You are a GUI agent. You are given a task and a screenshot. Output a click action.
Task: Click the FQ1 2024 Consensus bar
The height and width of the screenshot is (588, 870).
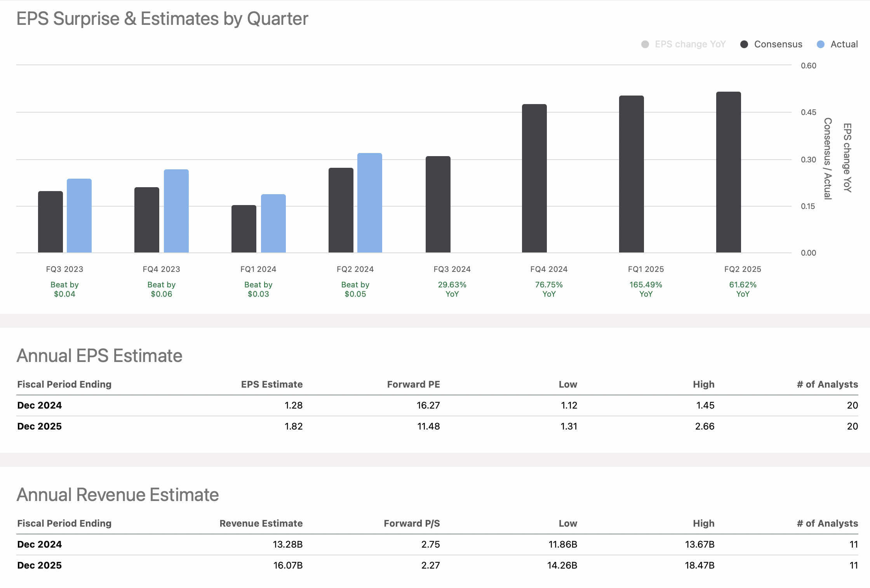pos(244,229)
